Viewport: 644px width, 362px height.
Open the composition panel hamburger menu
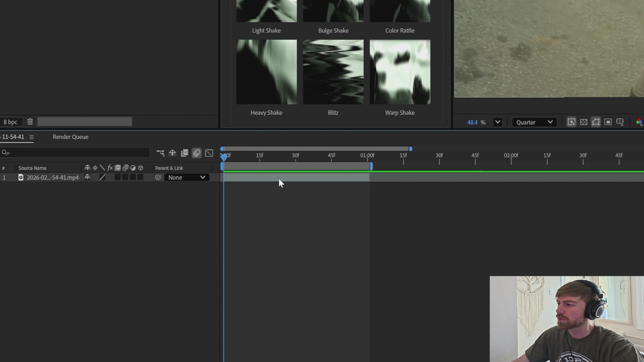point(31,137)
